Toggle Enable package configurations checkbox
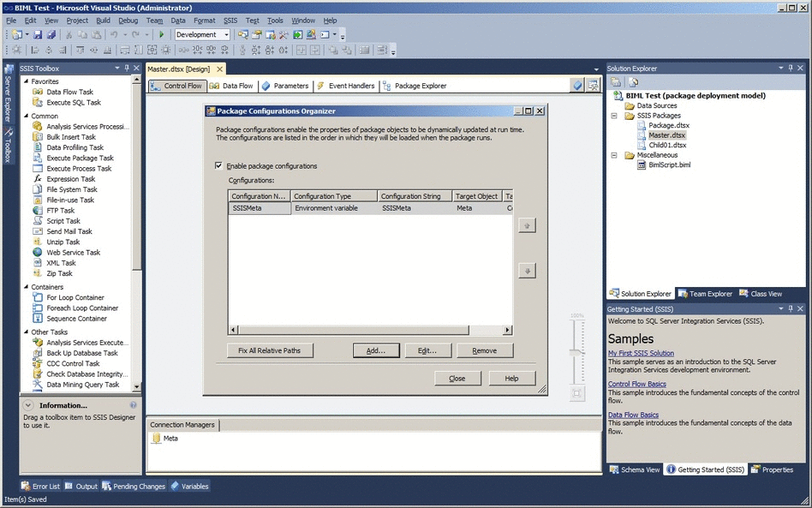 [x=218, y=165]
